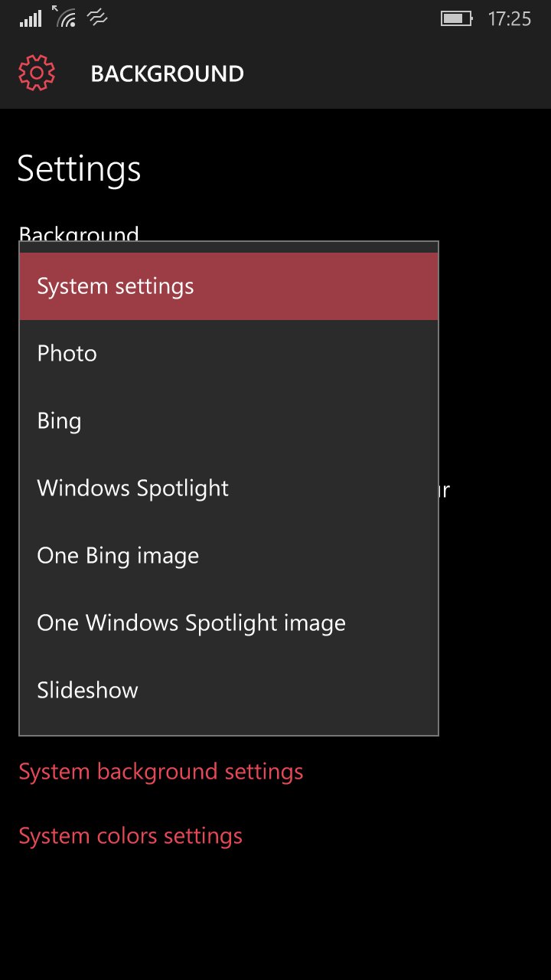Image resolution: width=551 pixels, height=980 pixels.
Task: Select System settings in dropdown list
Action: pos(229,286)
